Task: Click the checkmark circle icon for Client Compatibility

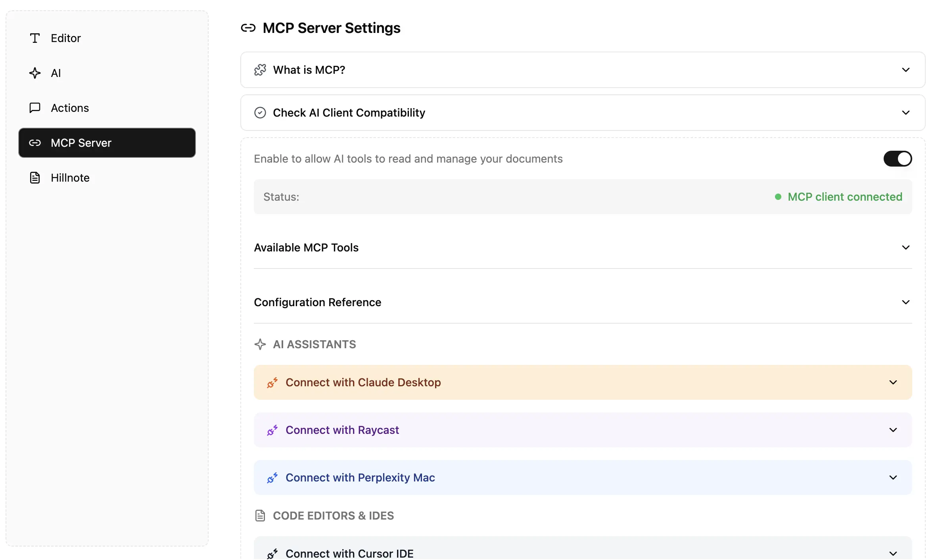Action: click(260, 113)
